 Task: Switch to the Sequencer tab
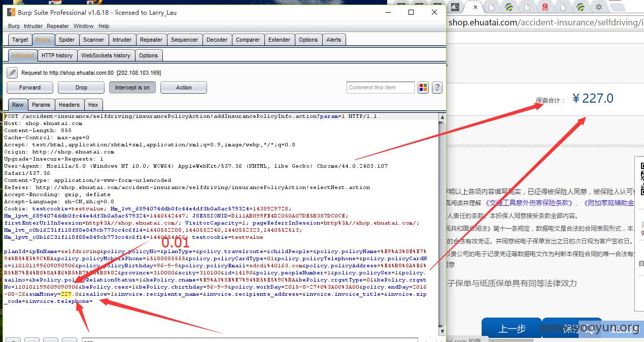pyautogui.click(x=185, y=40)
